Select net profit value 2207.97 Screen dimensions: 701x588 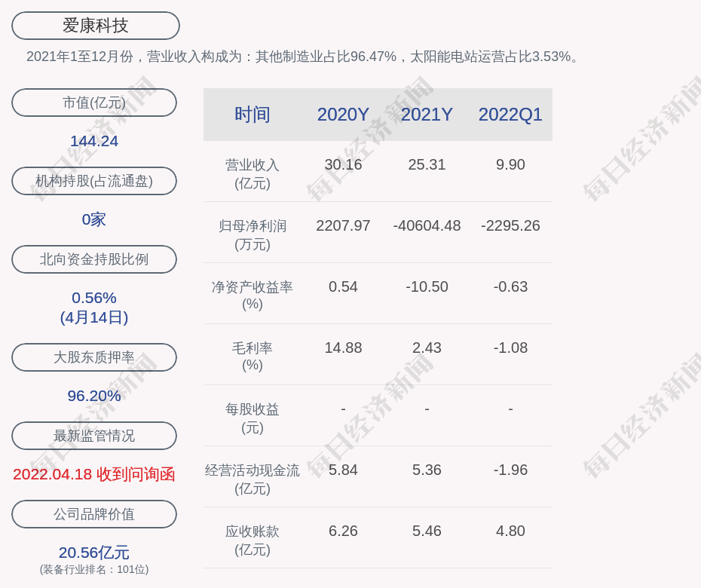pyautogui.click(x=343, y=226)
